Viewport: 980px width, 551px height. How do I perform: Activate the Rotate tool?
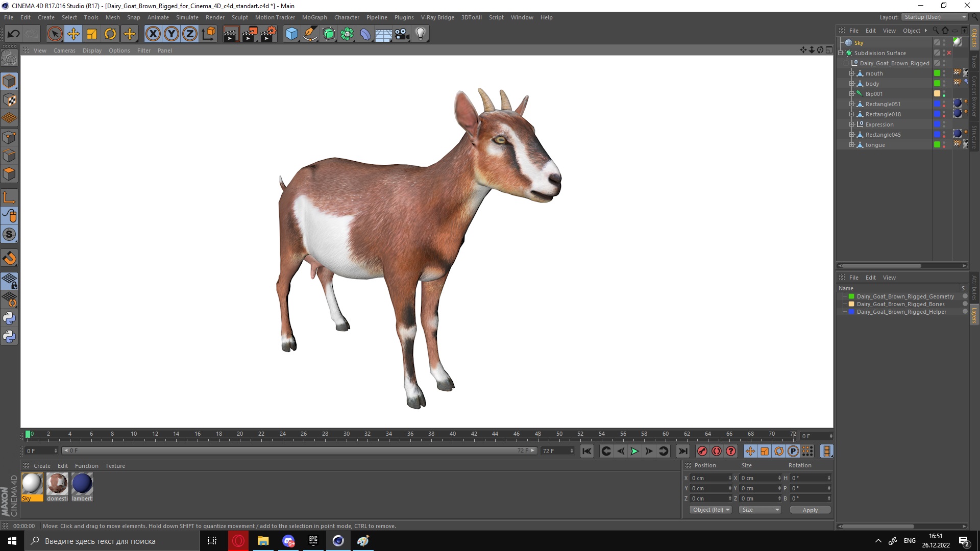(110, 34)
